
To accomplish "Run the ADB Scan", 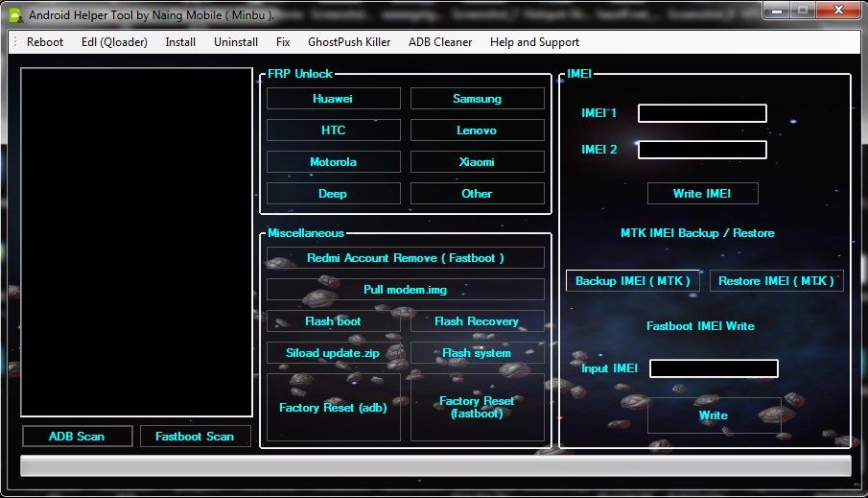I will tap(77, 437).
